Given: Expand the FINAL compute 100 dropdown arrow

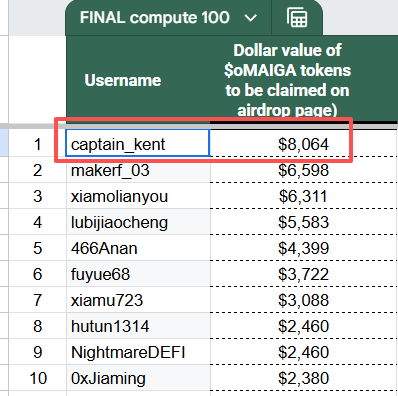Looking at the screenshot, I should tap(251, 18).
